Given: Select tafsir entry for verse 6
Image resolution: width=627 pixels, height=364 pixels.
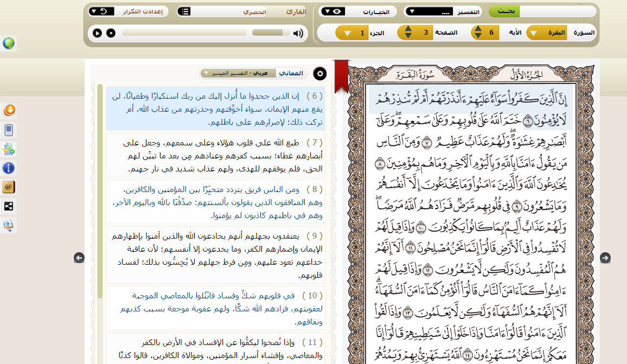Looking at the screenshot, I should [x=215, y=109].
